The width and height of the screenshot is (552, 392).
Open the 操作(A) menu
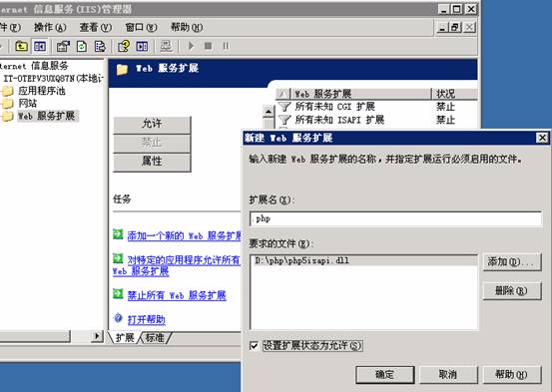pyautogui.click(x=50, y=28)
